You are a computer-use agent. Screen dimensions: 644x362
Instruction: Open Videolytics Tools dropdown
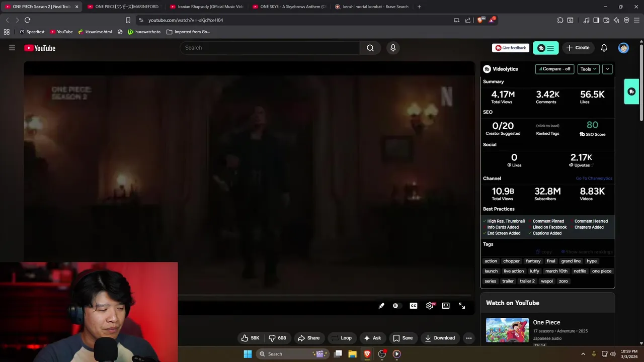pyautogui.click(x=588, y=69)
